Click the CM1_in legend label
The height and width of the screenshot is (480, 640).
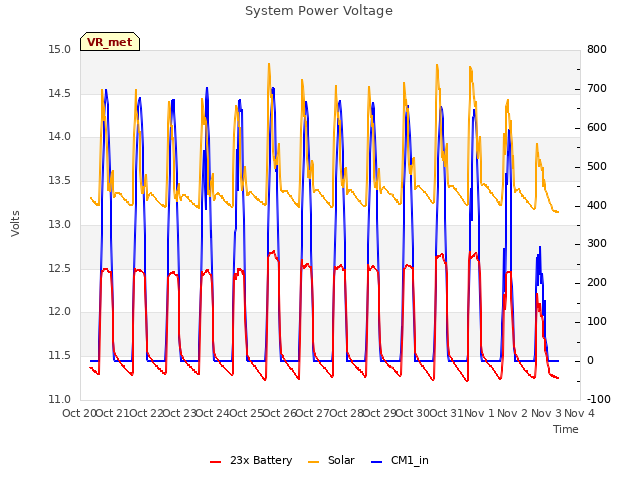click(410, 460)
